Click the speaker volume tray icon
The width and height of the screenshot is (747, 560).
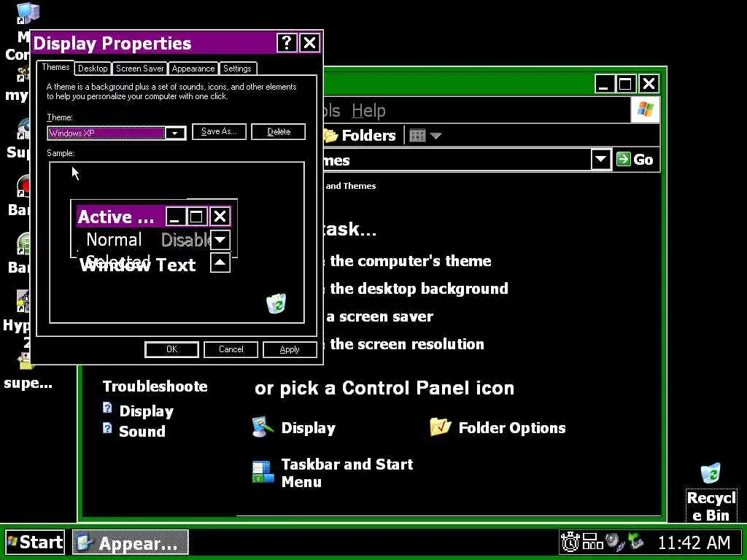point(614,542)
